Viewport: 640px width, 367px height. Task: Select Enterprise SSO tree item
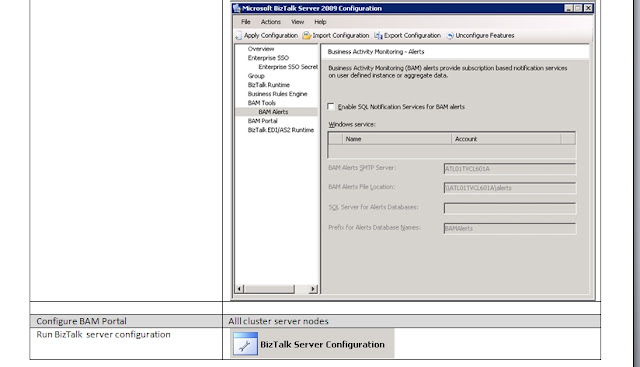pos(268,58)
